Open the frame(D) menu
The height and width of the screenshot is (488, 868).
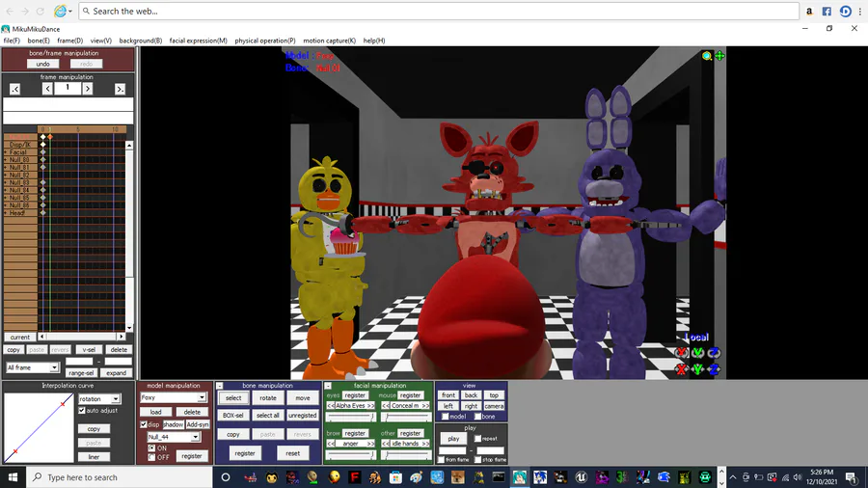pos(69,41)
